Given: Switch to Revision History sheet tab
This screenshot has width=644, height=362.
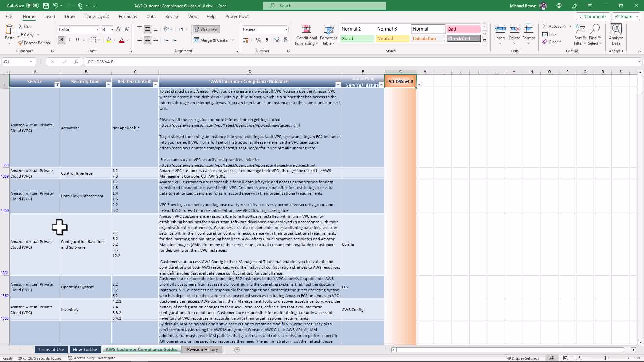Looking at the screenshot, I should 202,350.
